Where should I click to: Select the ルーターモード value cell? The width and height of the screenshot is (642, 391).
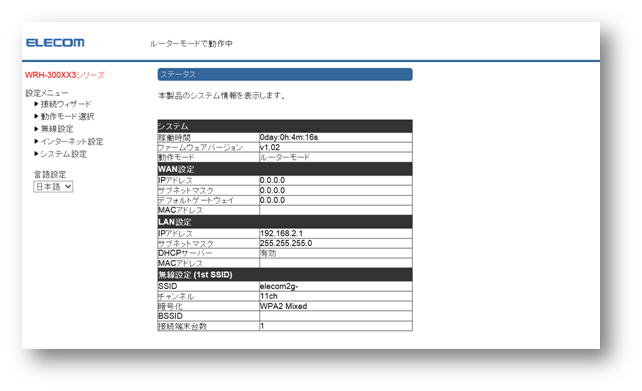(336, 157)
